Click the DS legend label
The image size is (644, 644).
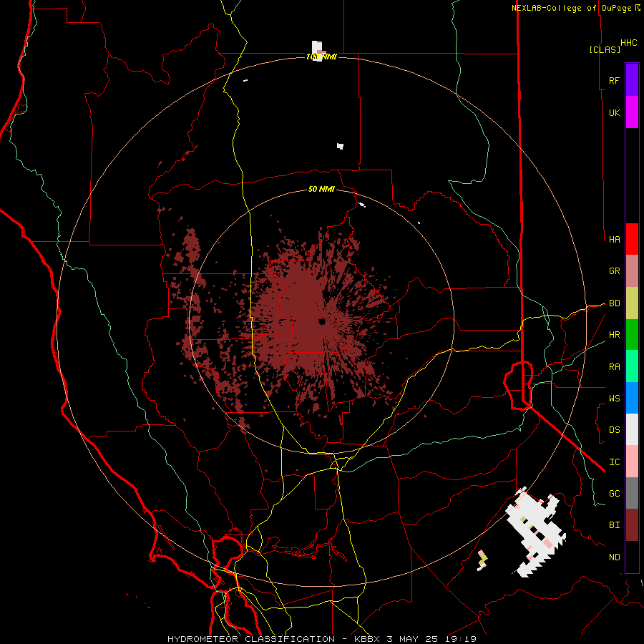614,429
